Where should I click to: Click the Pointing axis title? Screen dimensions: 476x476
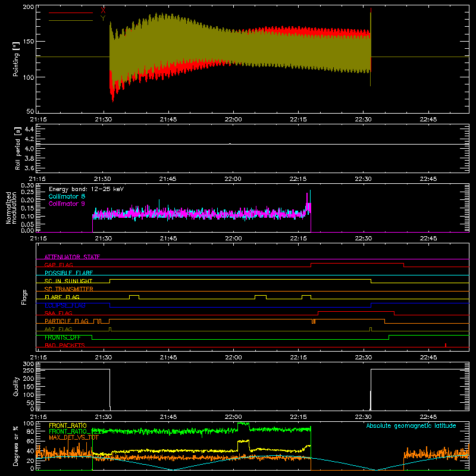[x=16, y=59]
